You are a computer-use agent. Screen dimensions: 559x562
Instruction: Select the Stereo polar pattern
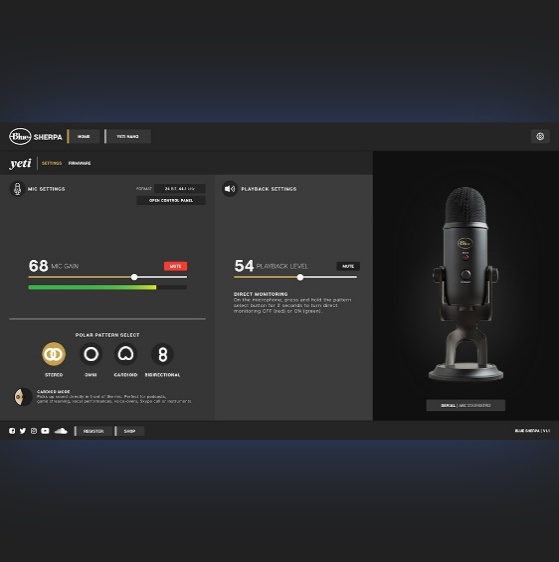(54, 354)
